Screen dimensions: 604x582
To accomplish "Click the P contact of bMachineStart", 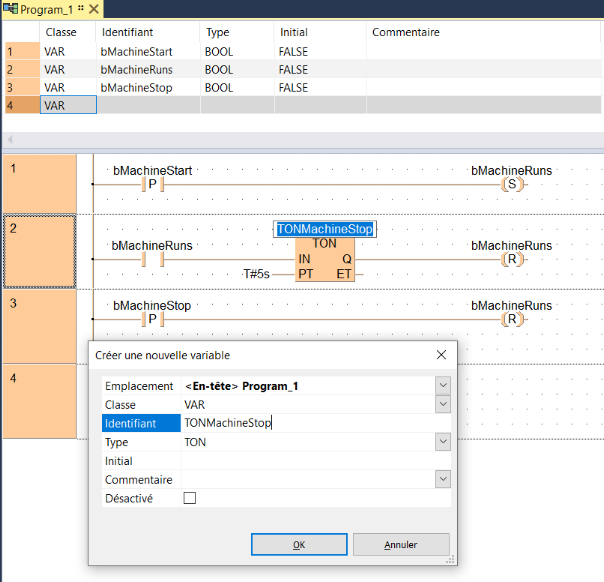I will (153, 185).
